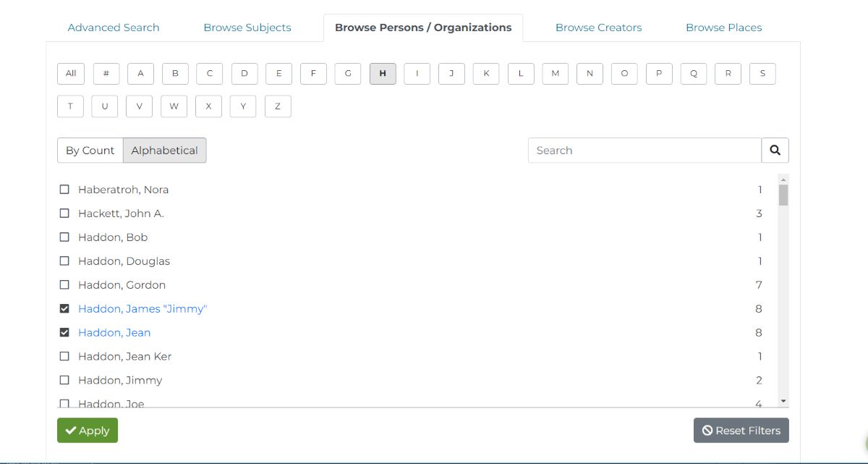Filter names by letter V
Screen dimensions: 868x464
[139, 106]
